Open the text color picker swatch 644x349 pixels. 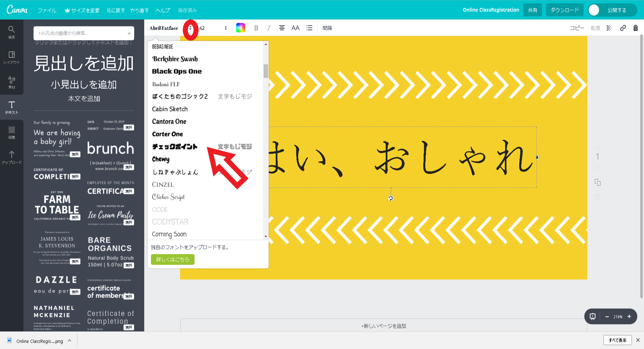coord(240,28)
